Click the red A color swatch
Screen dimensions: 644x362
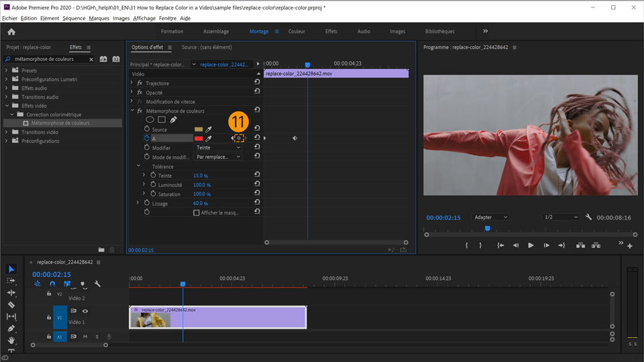tap(199, 139)
